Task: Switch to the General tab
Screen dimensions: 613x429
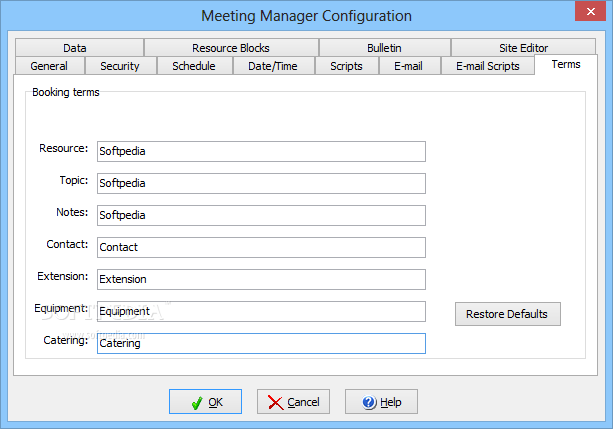Action: [x=49, y=66]
